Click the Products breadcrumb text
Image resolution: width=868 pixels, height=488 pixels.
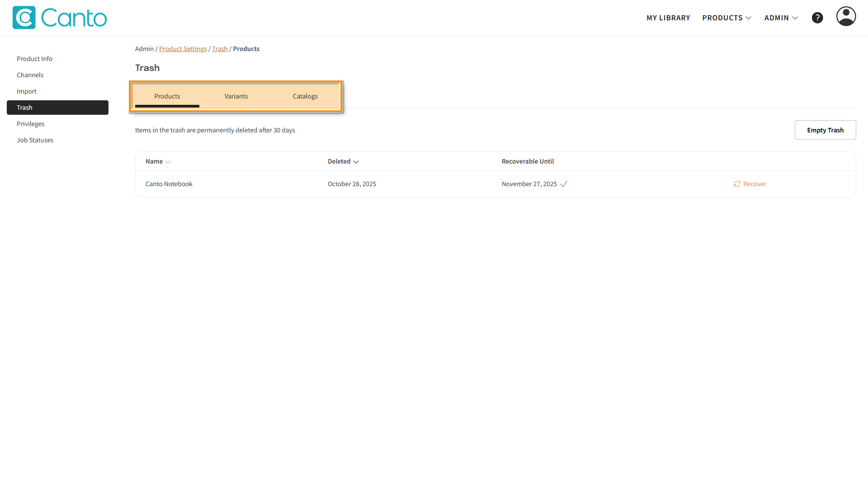tap(246, 49)
